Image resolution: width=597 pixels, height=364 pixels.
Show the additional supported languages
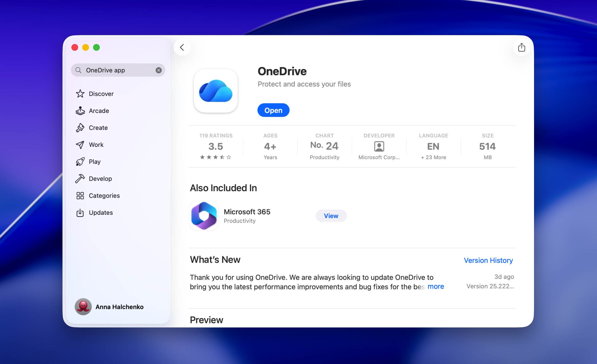tap(433, 157)
